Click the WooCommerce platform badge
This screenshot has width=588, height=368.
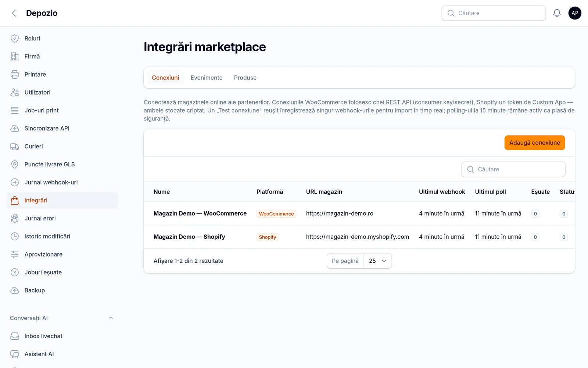pos(276,214)
